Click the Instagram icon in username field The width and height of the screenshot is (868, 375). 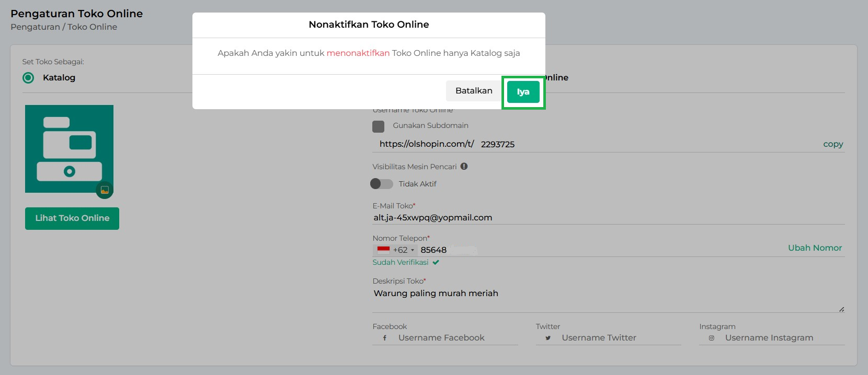pos(711,338)
